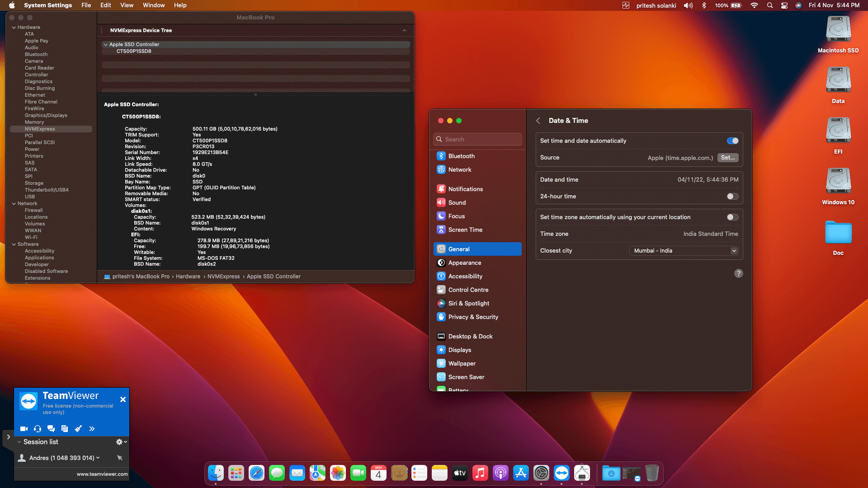This screenshot has width=868, height=488.
Task: Close the TeamViewer panel
Action: 123,399
